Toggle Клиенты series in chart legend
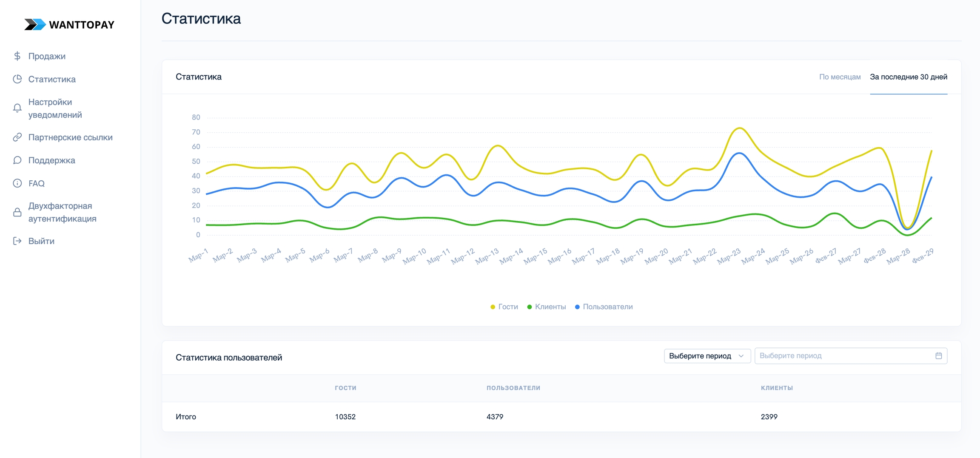 tap(547, 307)
